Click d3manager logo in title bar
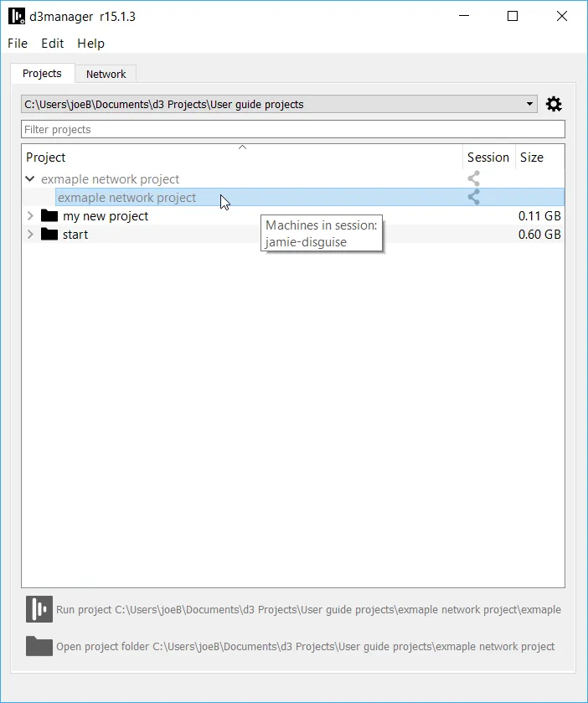 (16, 16)
